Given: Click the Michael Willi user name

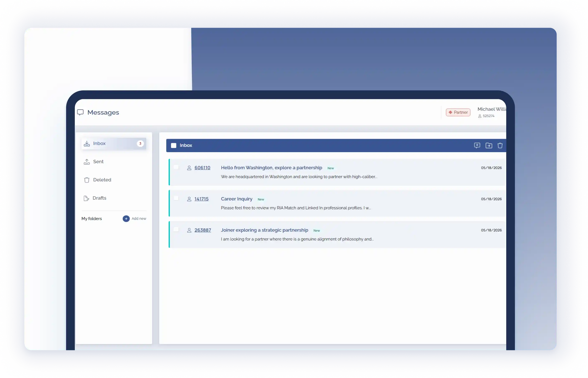Looking at the screenshot, I should (492, 109).
